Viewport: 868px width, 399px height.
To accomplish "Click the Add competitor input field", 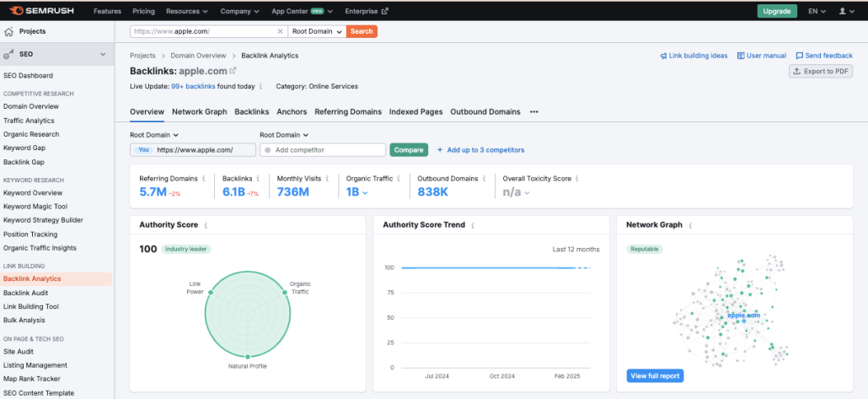I will 323,150.
